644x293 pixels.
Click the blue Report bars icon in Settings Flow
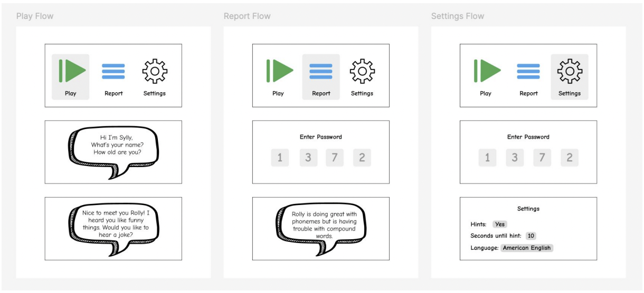coord(528,71)
